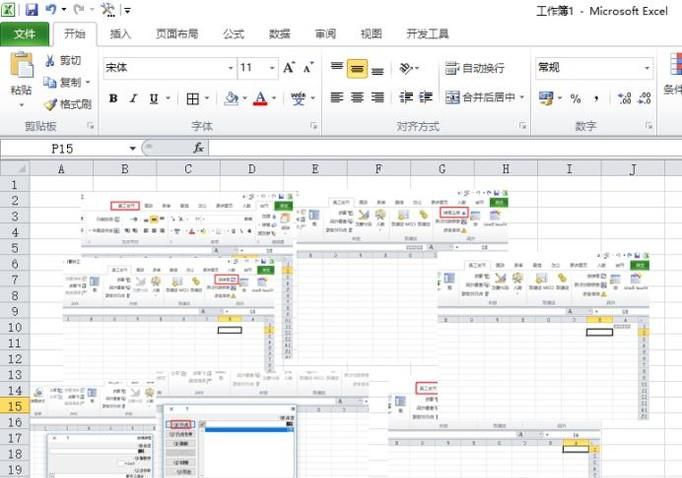
Task: Click the fx insert function icon
Action: coord(198,148)
